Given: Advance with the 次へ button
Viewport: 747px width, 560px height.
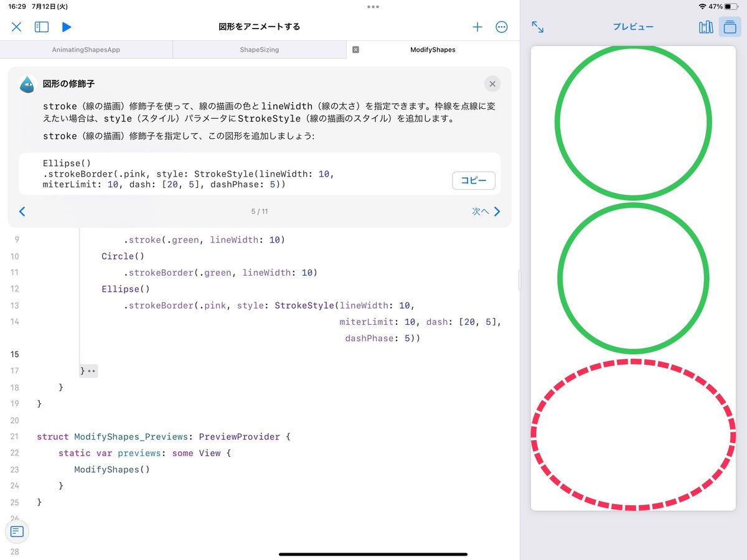Looking at the screenshot, I should [x=486, y=212].
